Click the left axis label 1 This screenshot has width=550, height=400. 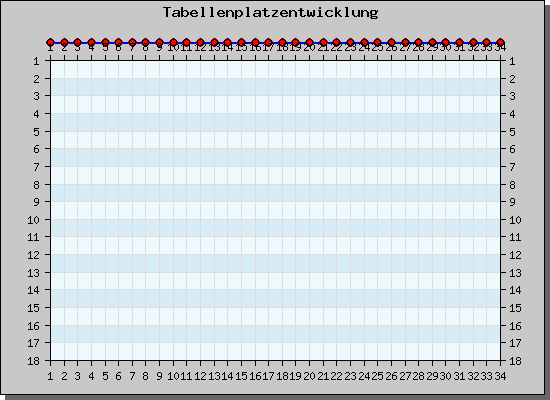tap(36, 61)
